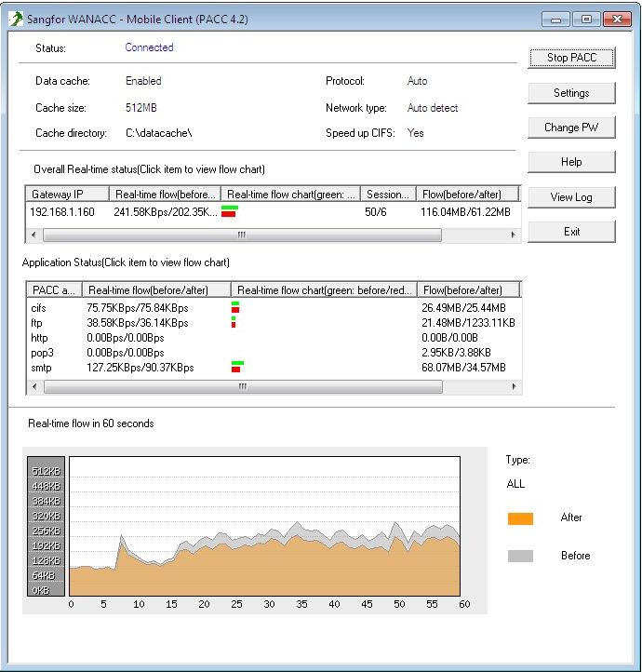Click Flow(before/after) header in application table
The height and width of the screenshot is (672, 642).
point(469,290)
